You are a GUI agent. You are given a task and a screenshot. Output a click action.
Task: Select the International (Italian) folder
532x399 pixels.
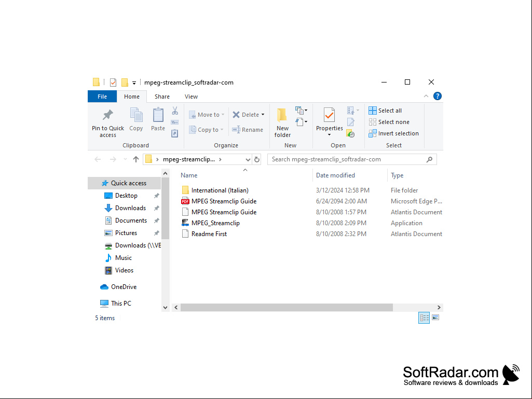click(x=220, y=190)
